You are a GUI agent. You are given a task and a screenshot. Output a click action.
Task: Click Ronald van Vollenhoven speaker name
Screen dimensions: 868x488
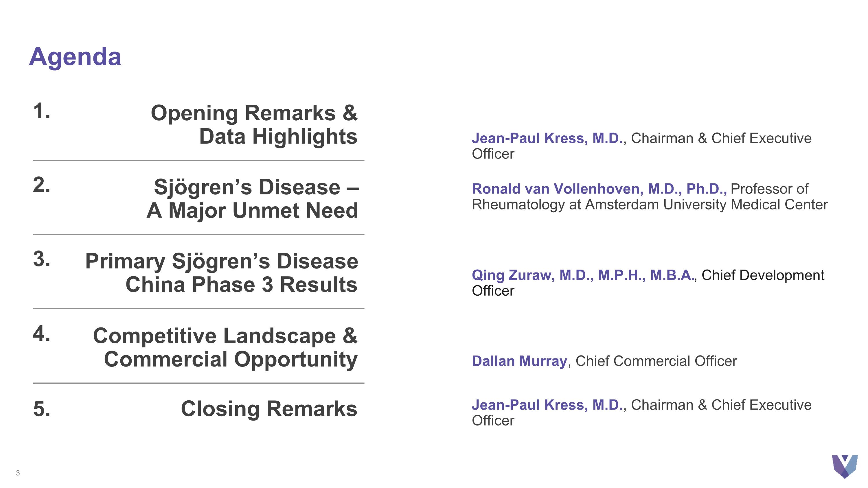click(x=599, y=189)
